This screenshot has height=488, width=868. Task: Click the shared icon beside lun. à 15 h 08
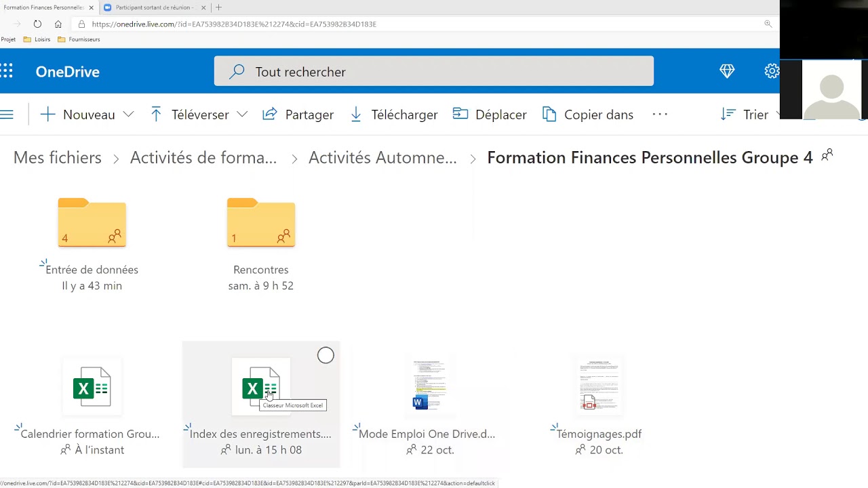[226, 449]
